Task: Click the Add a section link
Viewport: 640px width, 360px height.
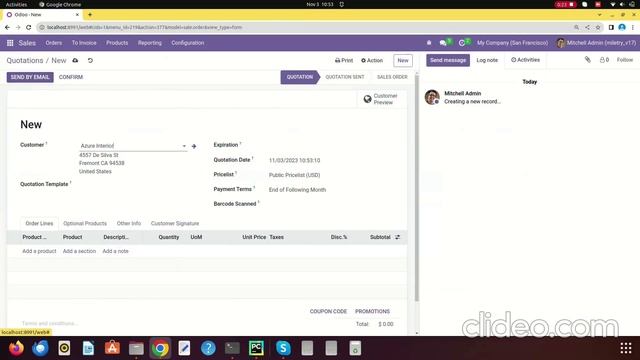Action: [79, 251]
